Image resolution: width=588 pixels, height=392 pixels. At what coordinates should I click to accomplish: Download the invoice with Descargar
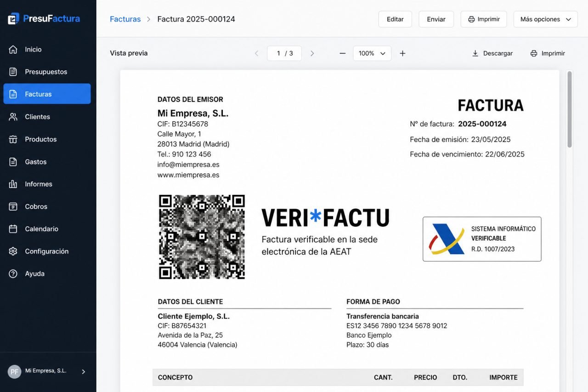click(x=492, y=53)
